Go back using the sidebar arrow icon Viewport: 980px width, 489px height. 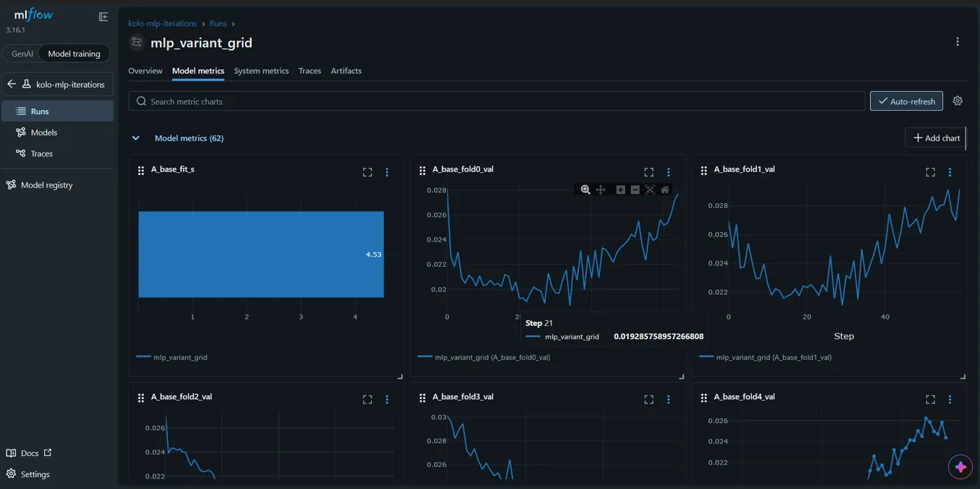pos(11,84)
